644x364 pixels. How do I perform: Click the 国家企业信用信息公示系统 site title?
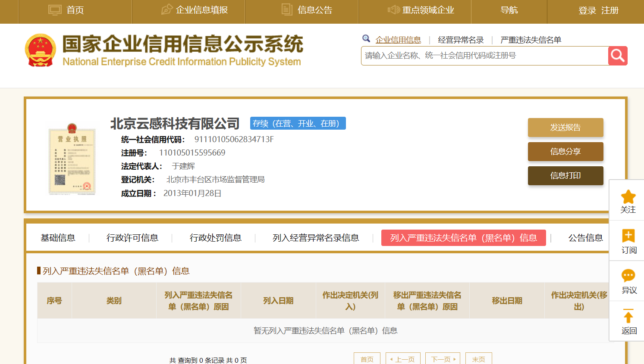pos(182,44)
